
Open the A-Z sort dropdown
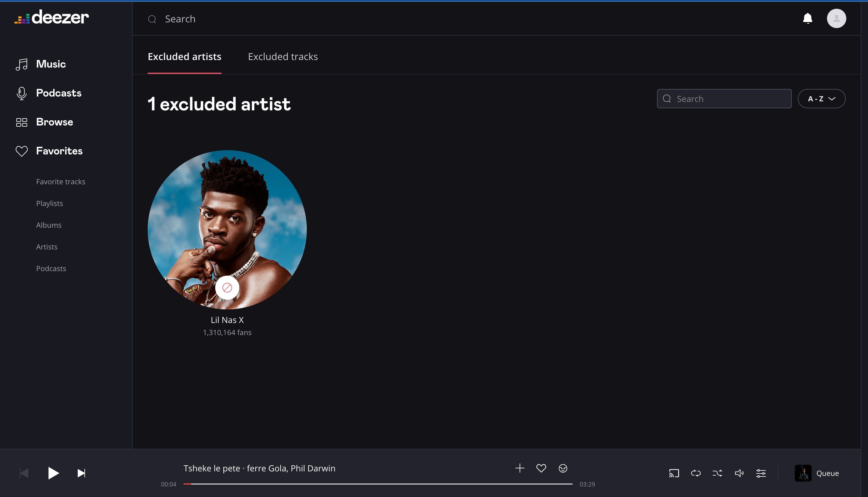(821, 99)
